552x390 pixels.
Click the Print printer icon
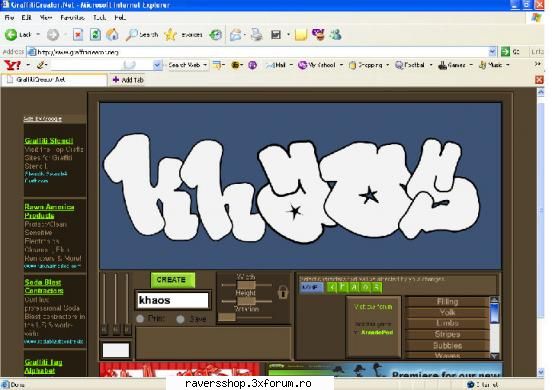click(257, 34)
